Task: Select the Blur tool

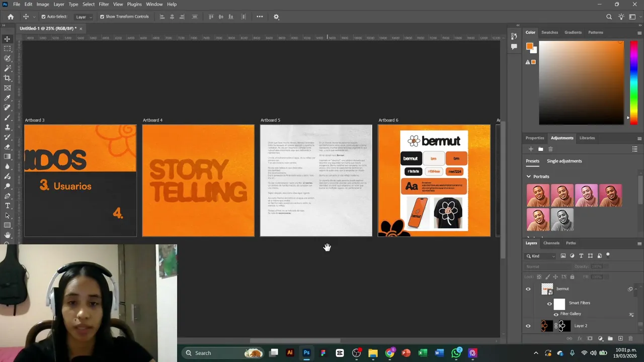Action: pos(8,166)
